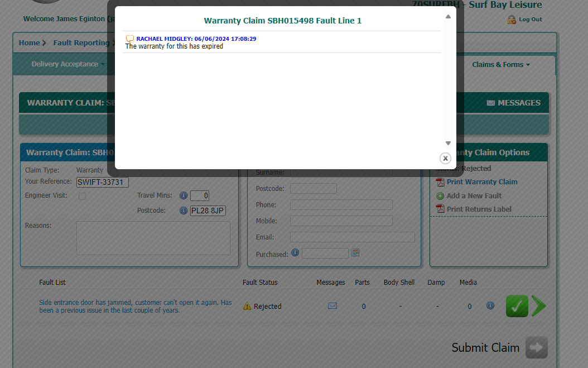Open the Purchased date calendar picker icon
The width and height of the screenshot is (588, 368).
click(355, 253)
